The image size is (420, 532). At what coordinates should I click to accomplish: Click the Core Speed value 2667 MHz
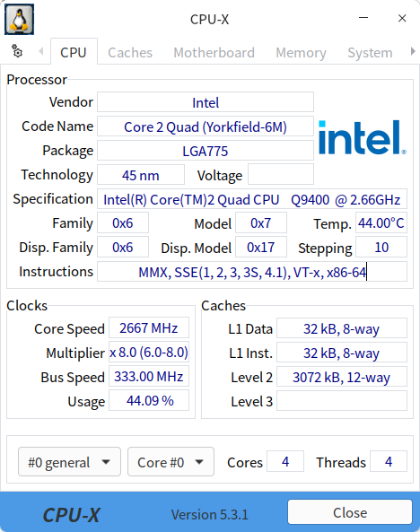[149, 327]
